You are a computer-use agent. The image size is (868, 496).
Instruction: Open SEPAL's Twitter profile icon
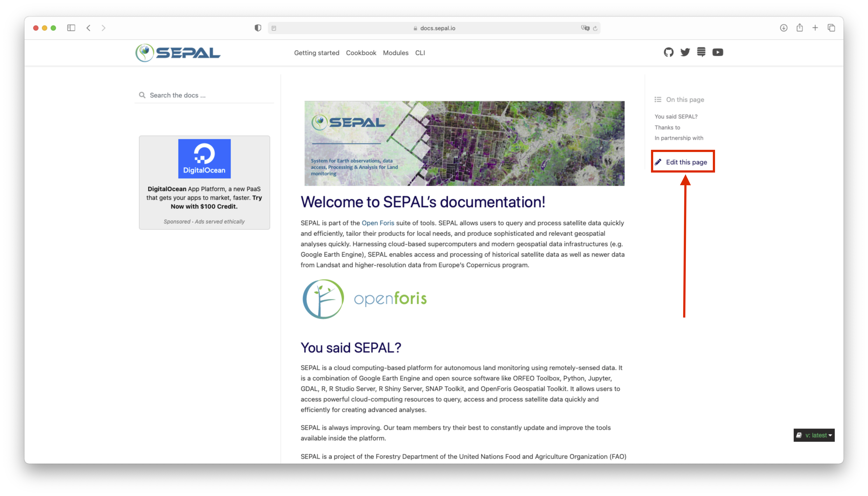(x=685, y=52)
